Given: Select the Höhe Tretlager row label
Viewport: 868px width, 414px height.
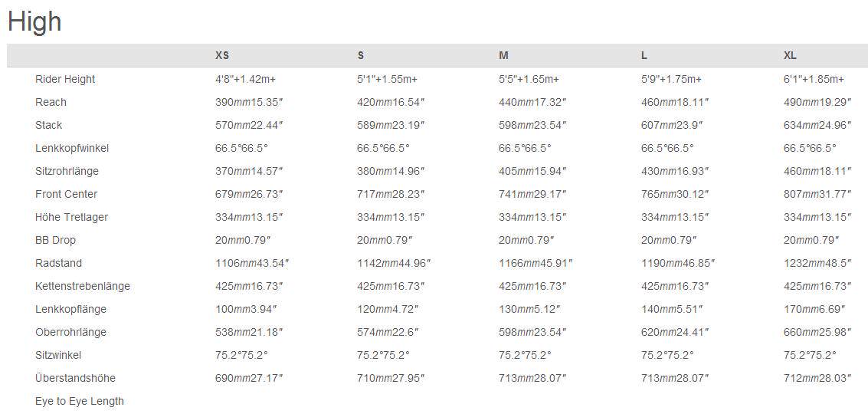Looking at the screenshot, I should [71, 217].
